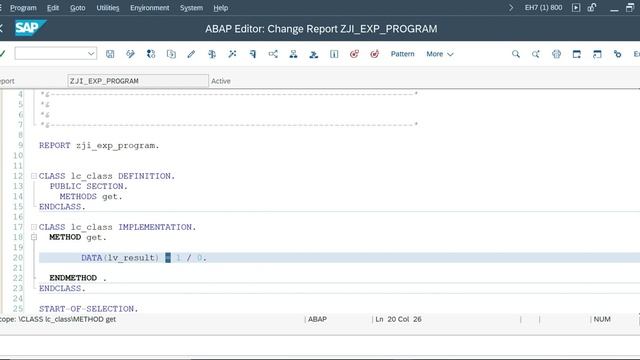Open new GUI window icon
This screenshot has width=640, height=360.
coord(577,54)
